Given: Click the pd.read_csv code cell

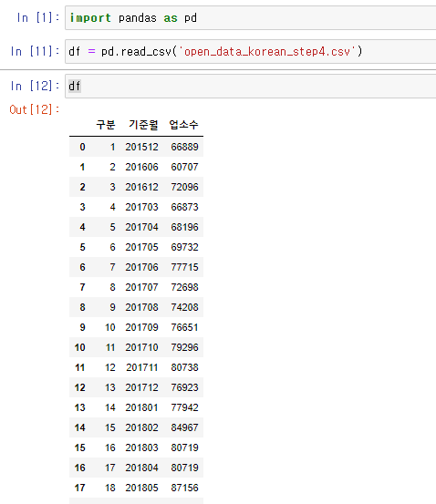Looking at the screenshot, I should click(x=250, y=51).
